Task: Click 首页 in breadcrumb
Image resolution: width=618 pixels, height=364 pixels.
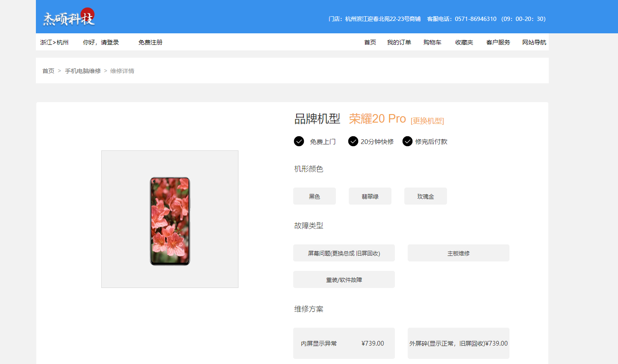Action: (48, 71)
